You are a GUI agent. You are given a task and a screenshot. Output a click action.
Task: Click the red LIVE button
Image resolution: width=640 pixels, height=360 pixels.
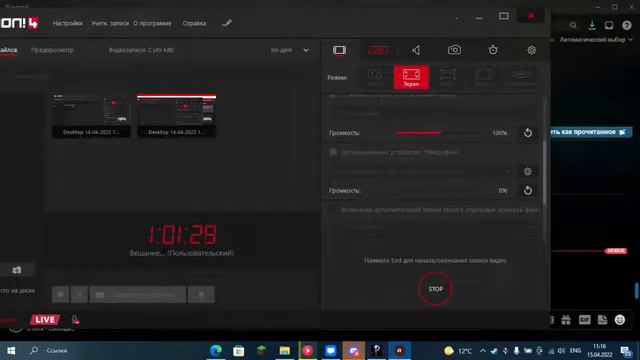[x=45, y=320]
